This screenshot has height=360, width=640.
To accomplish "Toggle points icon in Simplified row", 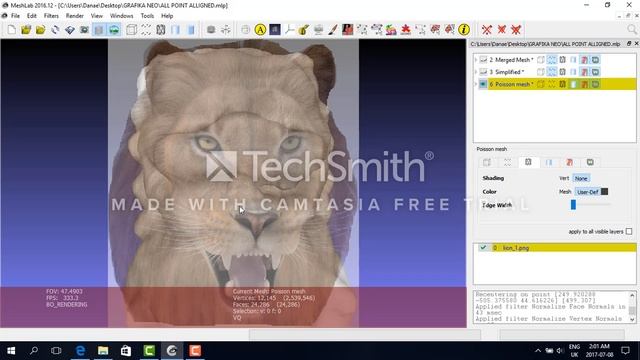I will [x=551, y=72].
